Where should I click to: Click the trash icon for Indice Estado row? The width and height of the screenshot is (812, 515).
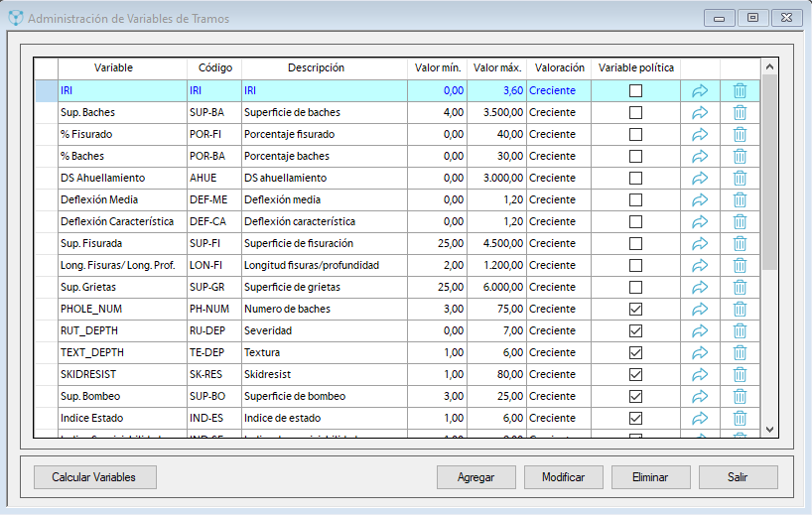click(x=740, y=418)
